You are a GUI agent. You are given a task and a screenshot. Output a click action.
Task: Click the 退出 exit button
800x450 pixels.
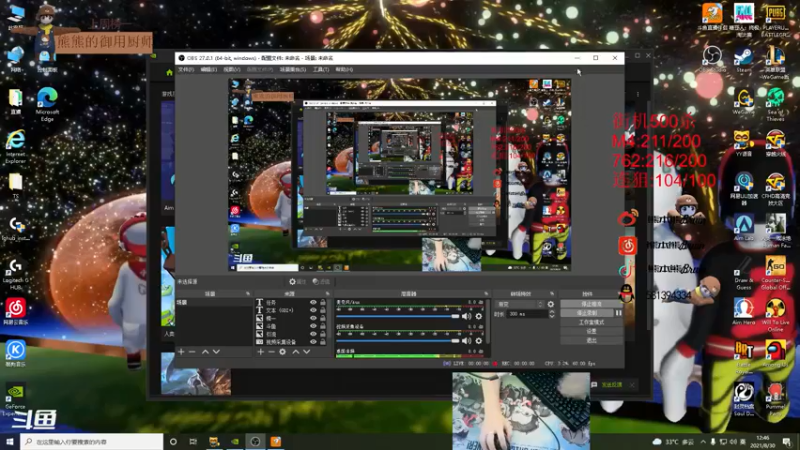tap(591, 340)
